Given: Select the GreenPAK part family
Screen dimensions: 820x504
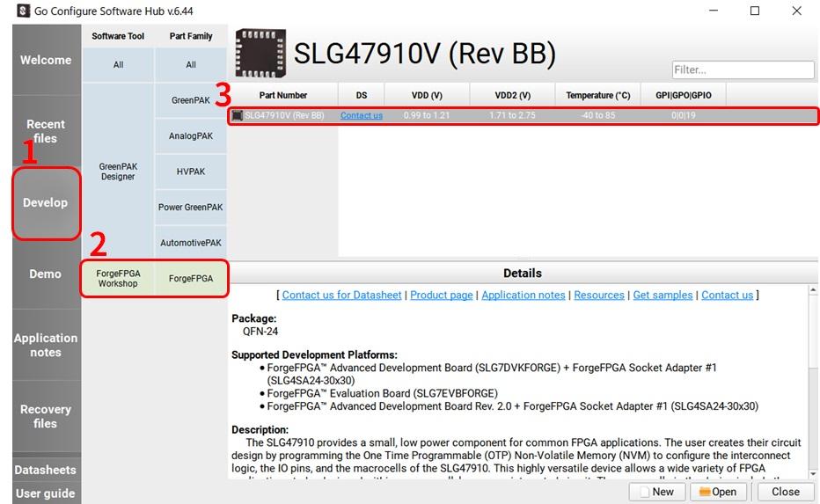Looking at the screenshot, I should [191, 100].
